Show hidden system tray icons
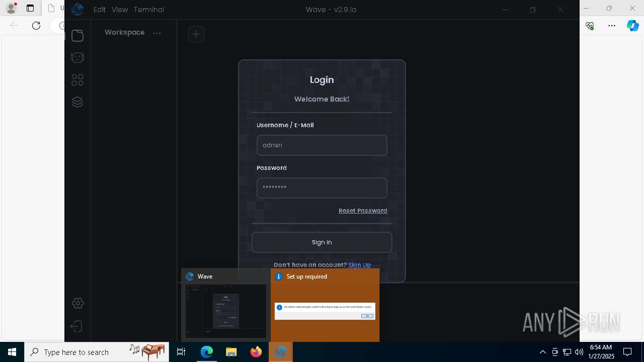Viewport: 644px width, 362px height. coord(543,352)
